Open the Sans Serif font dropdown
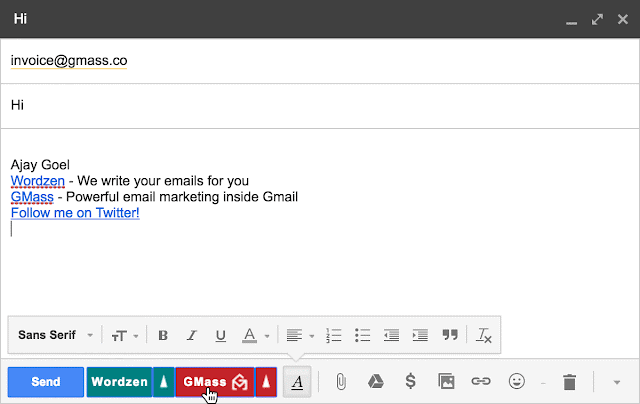This screenshot has width=640, height=404. click(x=56, y=335)
